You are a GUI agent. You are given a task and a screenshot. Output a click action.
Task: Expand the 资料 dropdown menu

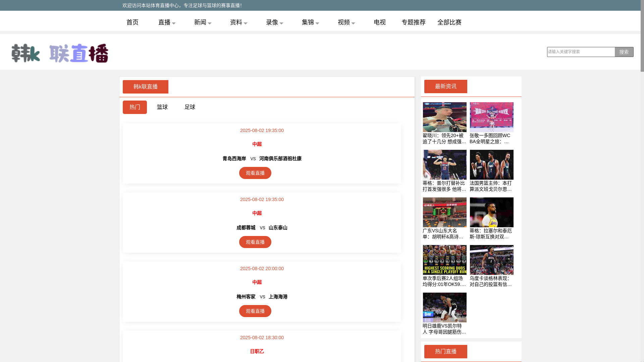coord(238,22)
